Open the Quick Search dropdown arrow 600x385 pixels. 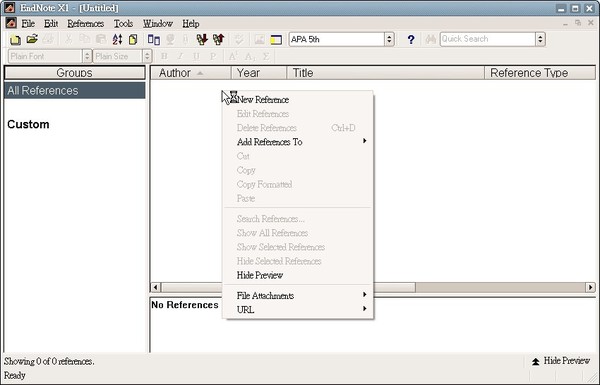(x=540, y=39)
